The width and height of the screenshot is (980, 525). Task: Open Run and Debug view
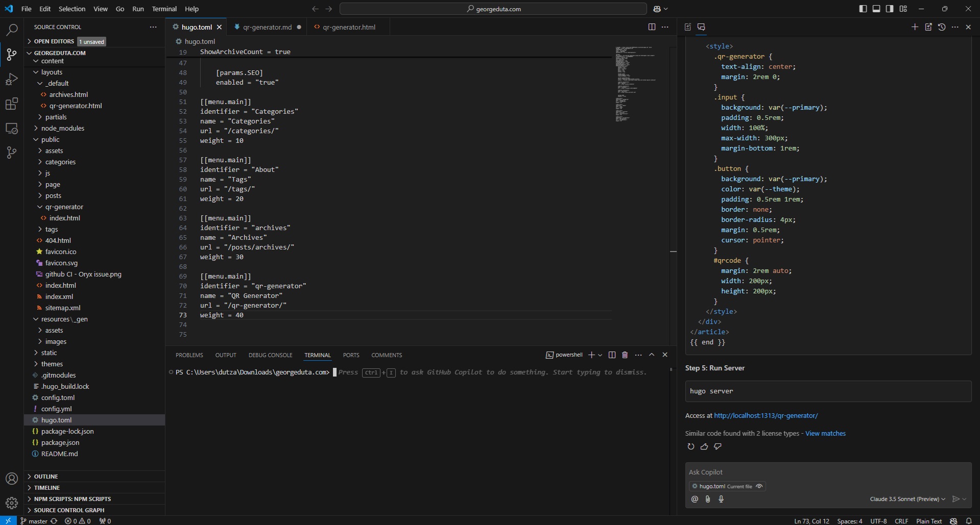point(12,79)
